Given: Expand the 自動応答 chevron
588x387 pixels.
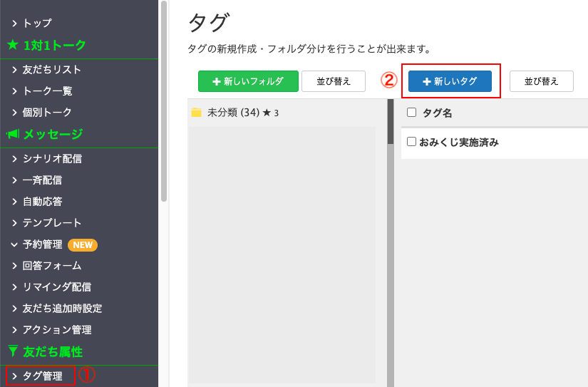Looking at the screenshot, I should 14,202.
